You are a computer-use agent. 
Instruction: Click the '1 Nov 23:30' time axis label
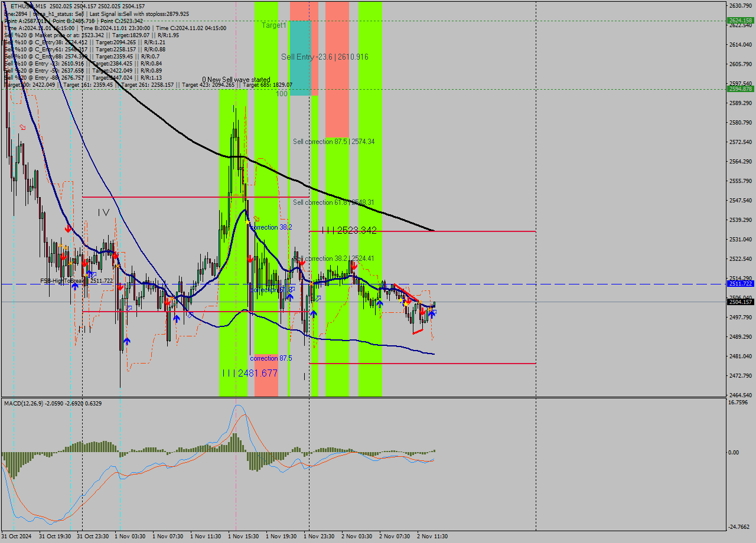click(x=319, y=537)
